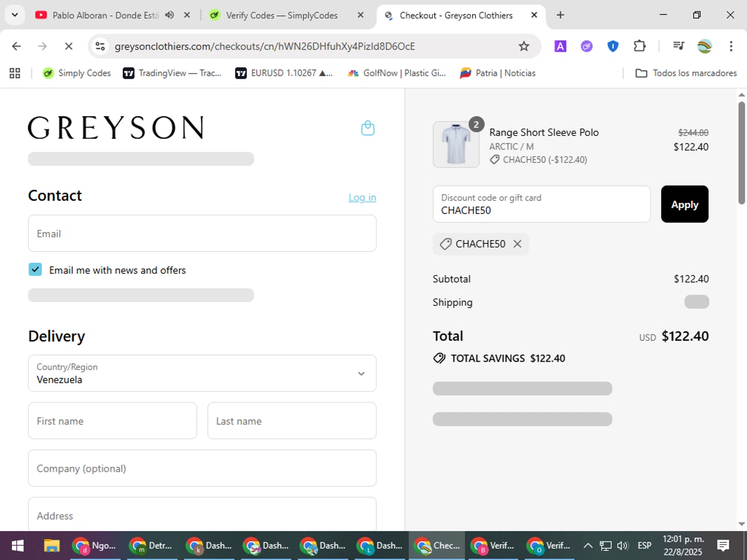Open the media controls icon
This screenshot has width=747, height=560.
coord(678,46)
